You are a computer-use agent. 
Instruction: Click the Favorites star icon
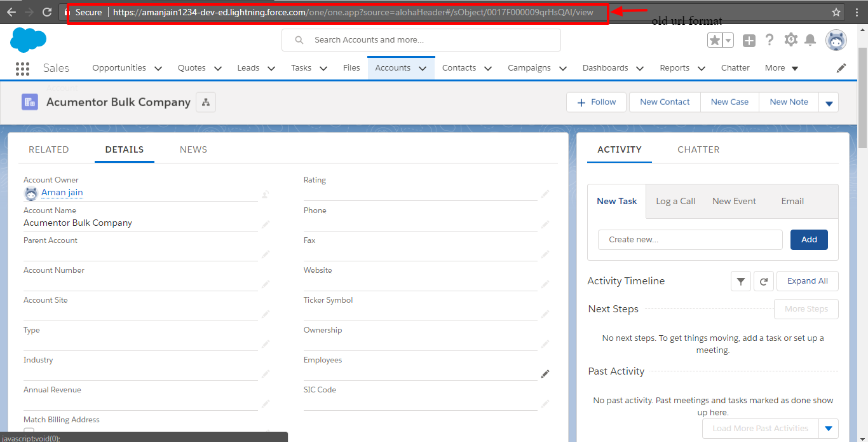pos(715,40)
